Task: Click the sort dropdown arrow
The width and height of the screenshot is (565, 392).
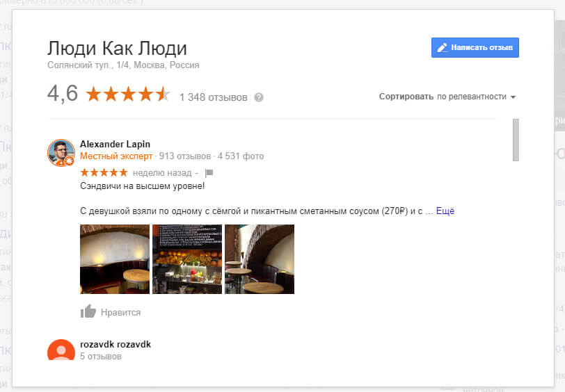Action: (513, 97)
